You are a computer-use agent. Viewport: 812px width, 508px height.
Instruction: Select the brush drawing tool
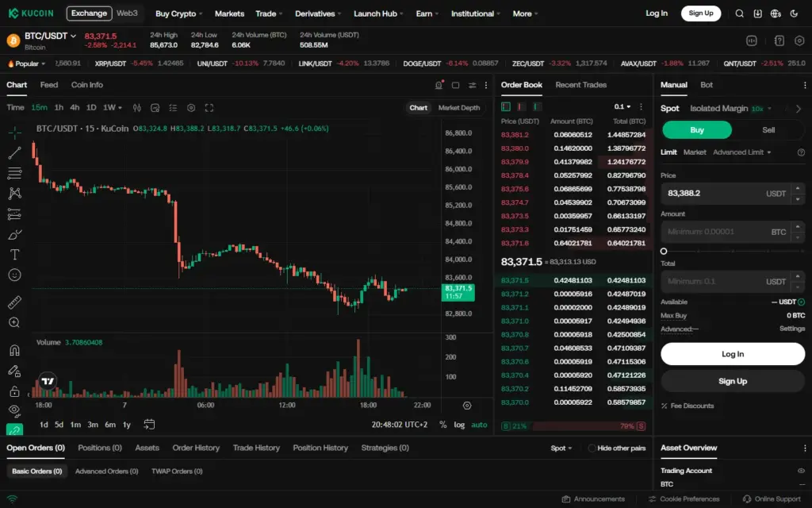(x=14, y=234)
